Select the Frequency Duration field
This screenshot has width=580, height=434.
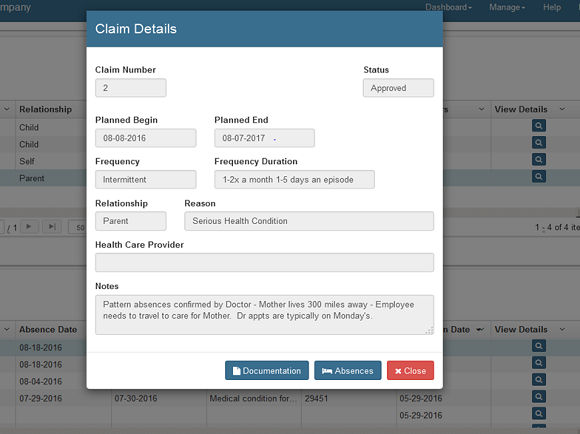[x=294, y=179]
